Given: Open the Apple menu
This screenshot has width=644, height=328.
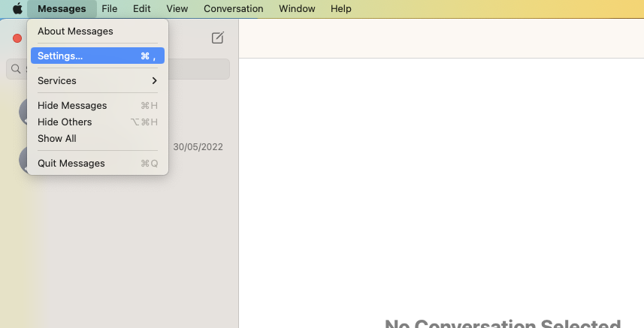Looking at the screenshot, I should click(x=17, y=8).
